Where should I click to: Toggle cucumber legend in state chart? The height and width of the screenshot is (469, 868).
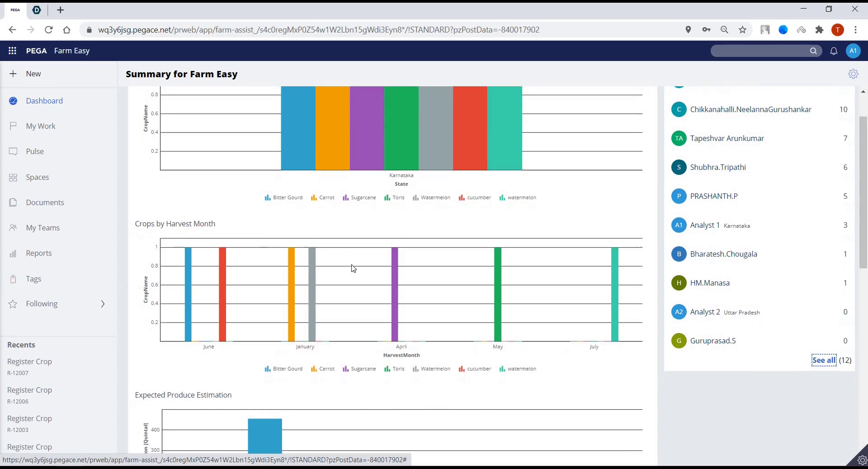coord(475,197)
